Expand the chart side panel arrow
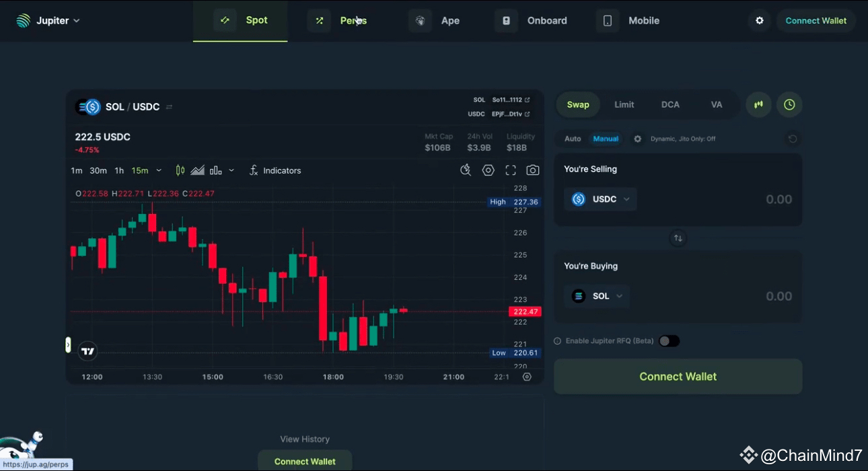 pos(68,345)
